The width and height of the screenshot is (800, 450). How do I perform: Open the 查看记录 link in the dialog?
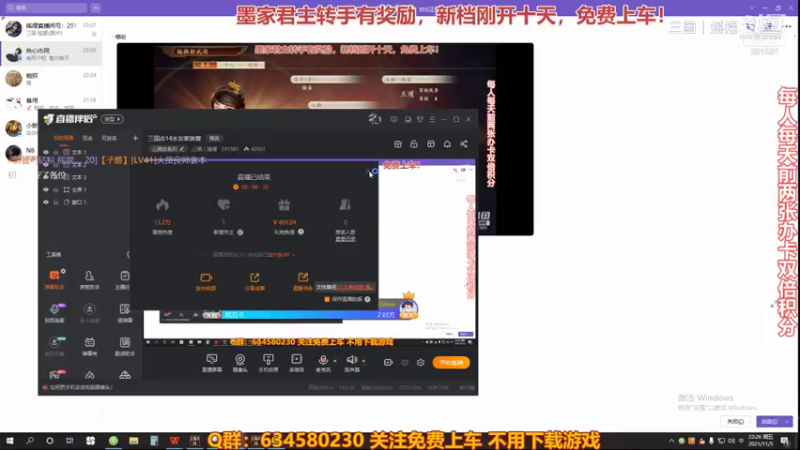[x=345, y=239]
